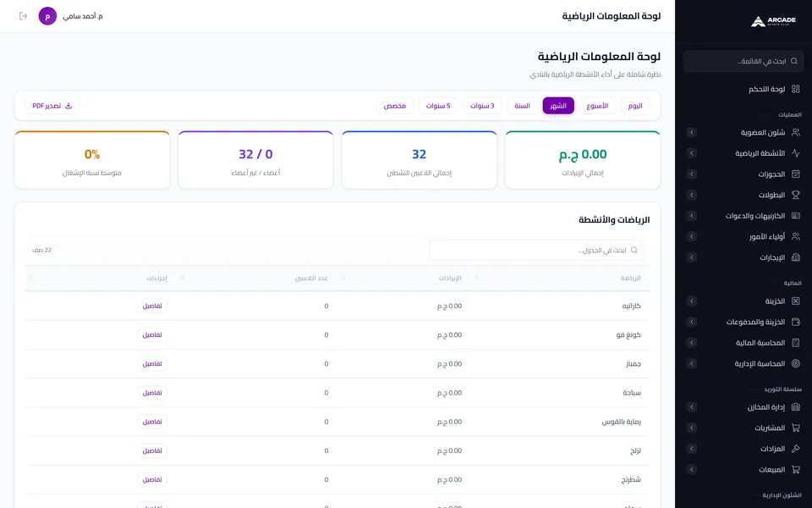Select the اليوم period tab
812x508 pixels.
635,106
